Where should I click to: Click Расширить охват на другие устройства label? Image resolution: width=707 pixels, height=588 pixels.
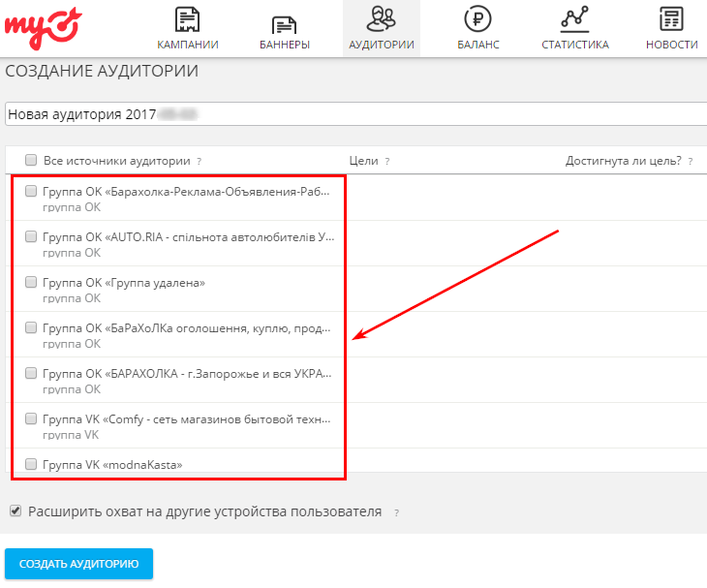click(204, 511)
